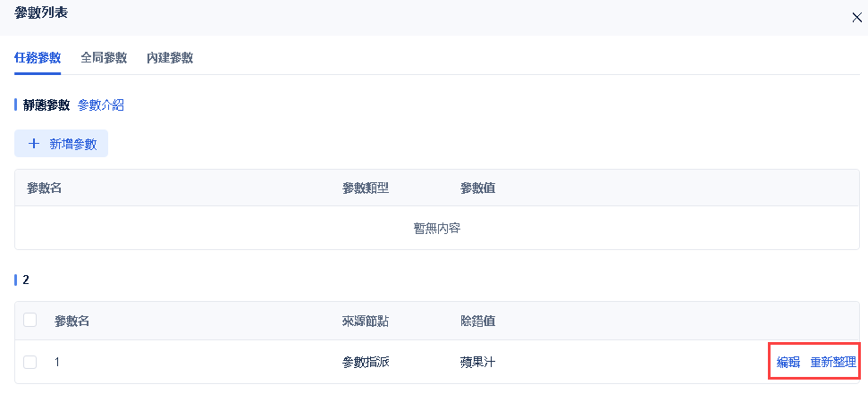Click the 參數類型 column header
868x393 pixels.
pos(366,188)
